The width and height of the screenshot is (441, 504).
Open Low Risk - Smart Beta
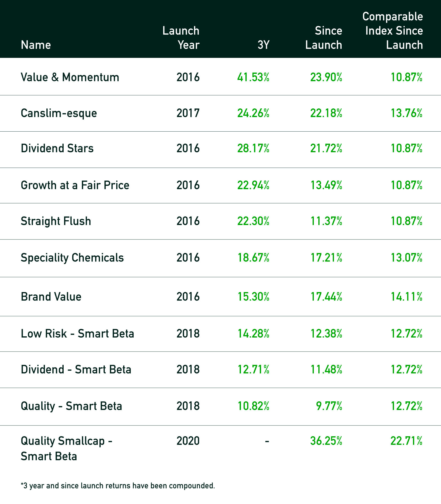pos(78,334)
